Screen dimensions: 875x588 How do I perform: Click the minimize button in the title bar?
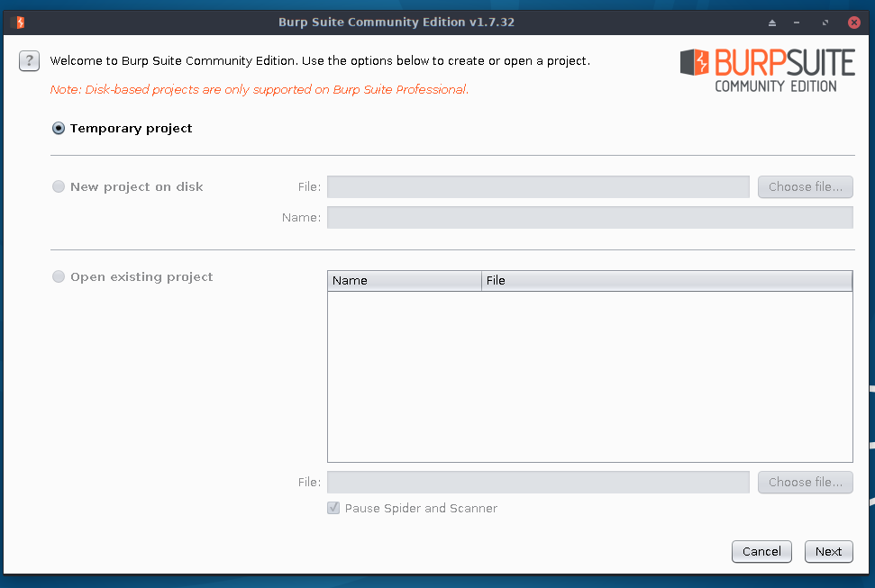tap(798, 22)
